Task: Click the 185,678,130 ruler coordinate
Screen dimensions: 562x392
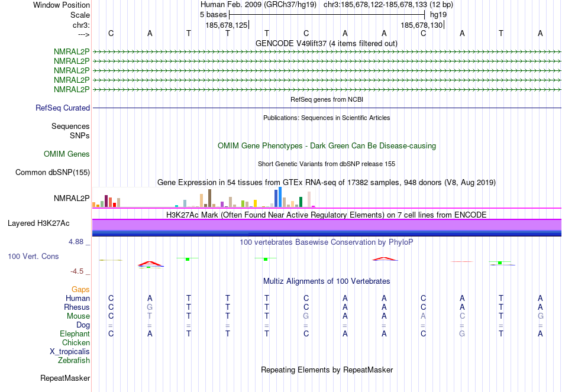Action: [422, 25]
